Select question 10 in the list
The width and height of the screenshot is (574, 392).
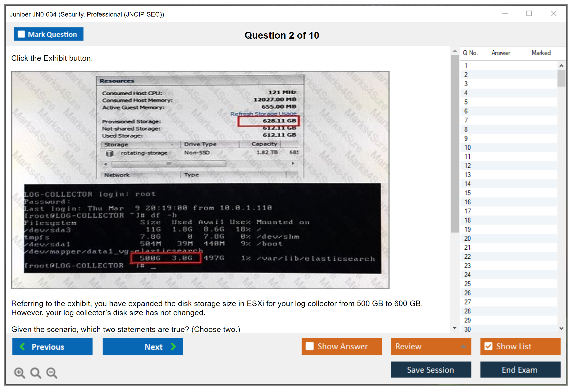coord(467,147)
